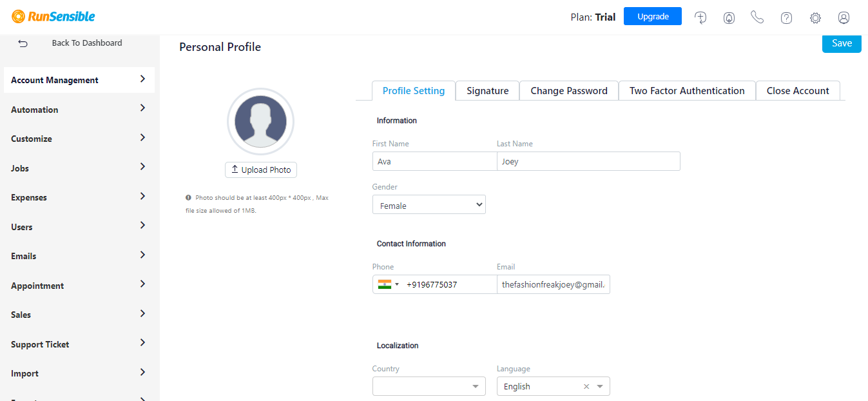Screen dimensions: 868x401
Task: Switch to the Change Password tab
Action: coord(569,91)
